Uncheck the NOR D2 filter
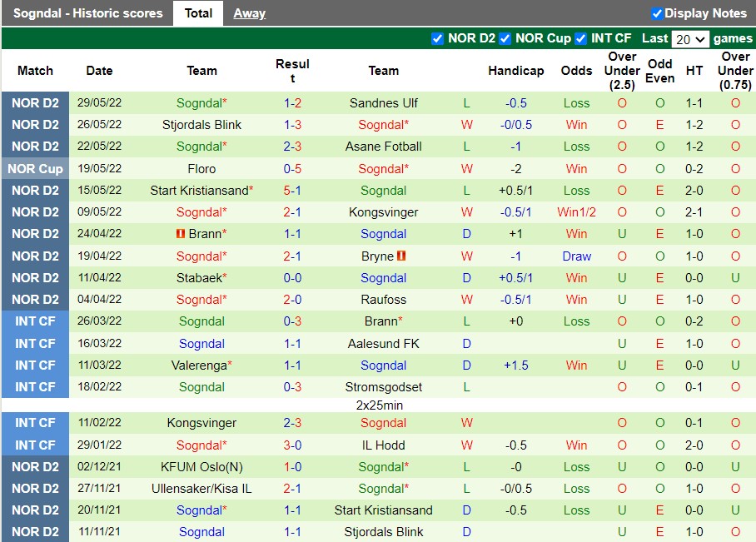756x542 pixels. coord(437,38)
